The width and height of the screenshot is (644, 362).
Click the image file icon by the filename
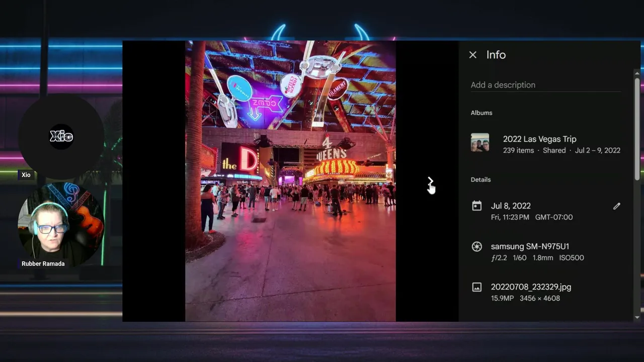tap(476, 287)
